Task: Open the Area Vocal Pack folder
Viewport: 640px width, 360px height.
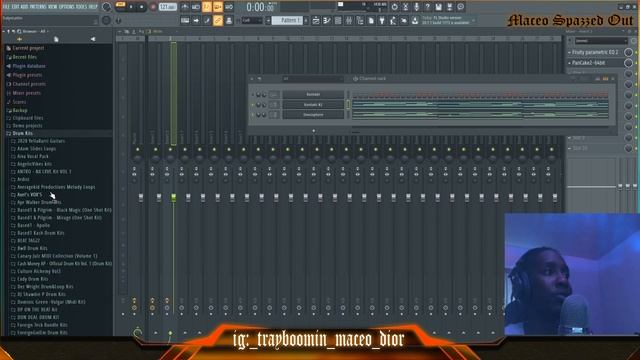Action: [x=33, y=156]
